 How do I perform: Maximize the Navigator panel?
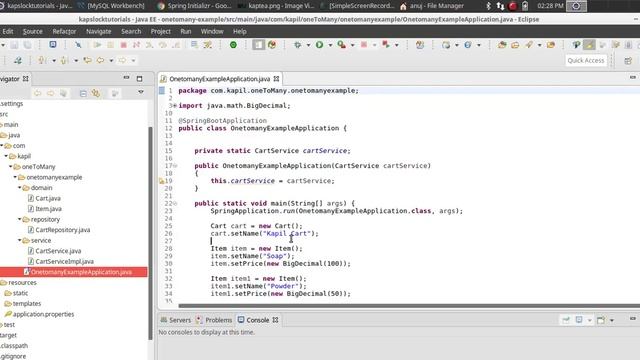pyautogui.click(x=139, y=78)
